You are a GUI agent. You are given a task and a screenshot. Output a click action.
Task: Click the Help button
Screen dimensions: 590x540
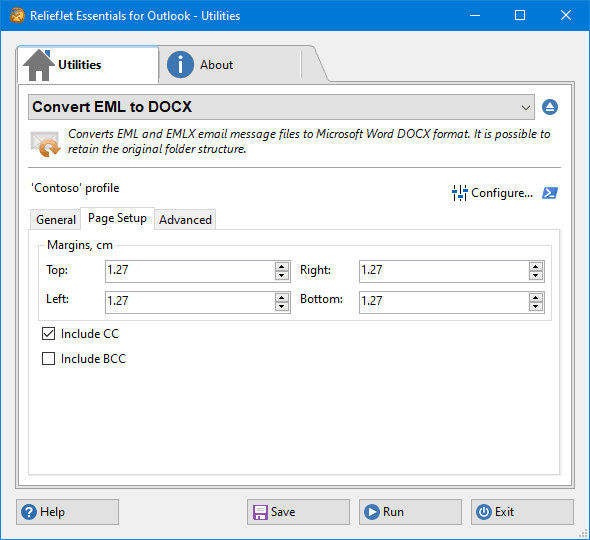pos(67,512)
